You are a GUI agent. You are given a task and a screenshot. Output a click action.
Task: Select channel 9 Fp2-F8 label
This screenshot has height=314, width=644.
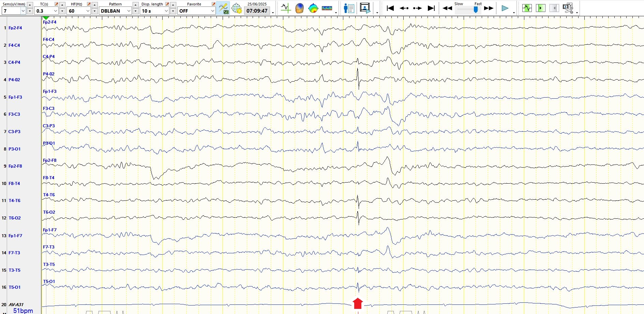[15, 166]
